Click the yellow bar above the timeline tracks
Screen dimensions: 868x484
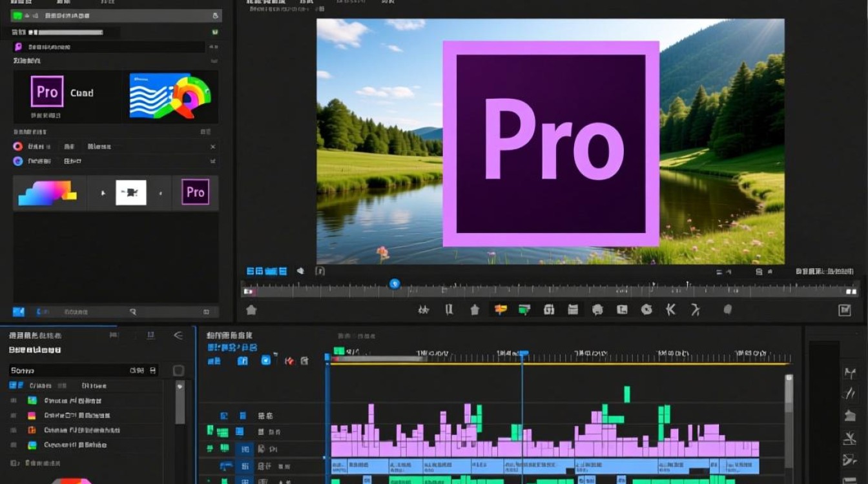coord(559,363)
